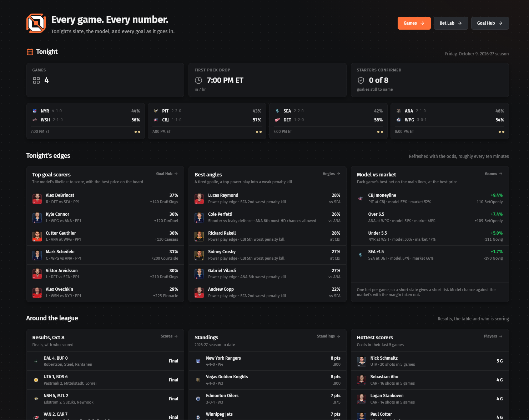Screen dimensions: 529x420
Task: Click the Kraken logo beside SEA +1.5
Action: [361, 255]
